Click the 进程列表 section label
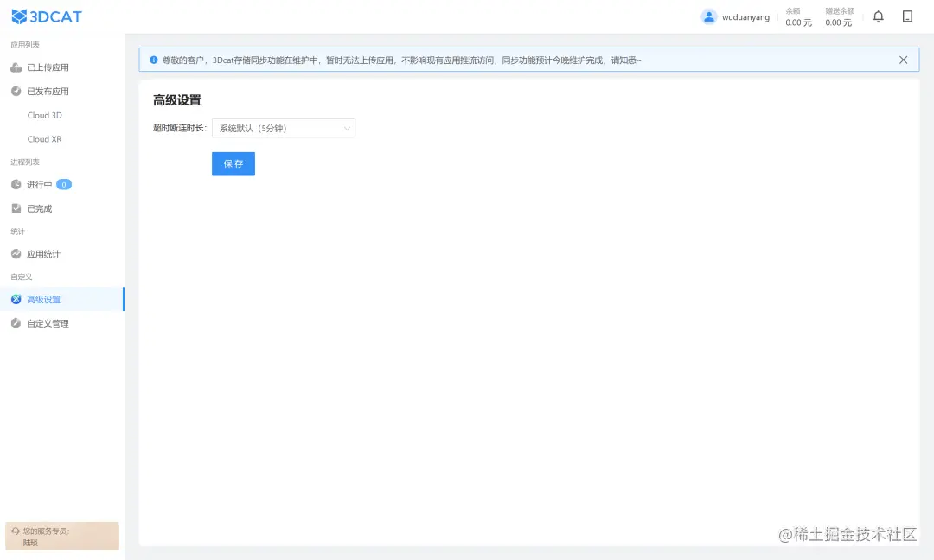Screen dimensions: 934x560 pos(25,162)
